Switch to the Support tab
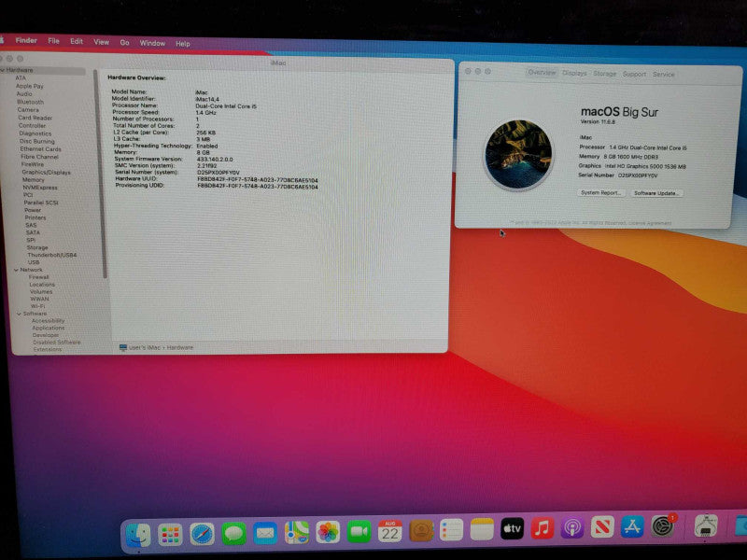The image size is (747, 560). 635,74
